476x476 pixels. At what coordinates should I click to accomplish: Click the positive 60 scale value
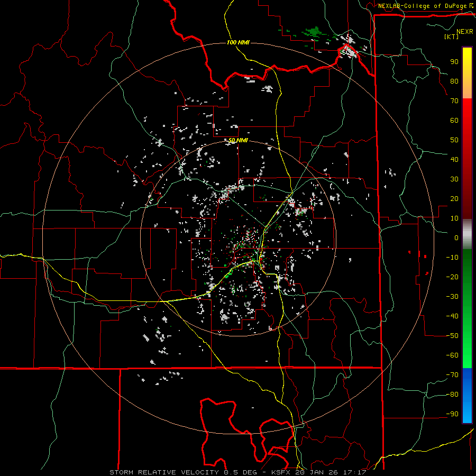click(x=454, y=120)
